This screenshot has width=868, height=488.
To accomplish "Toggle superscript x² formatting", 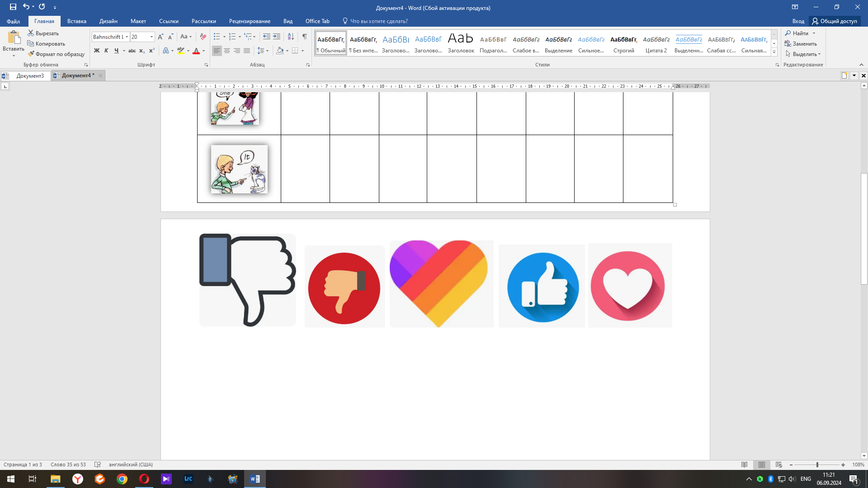I will (x=152, y=51).
